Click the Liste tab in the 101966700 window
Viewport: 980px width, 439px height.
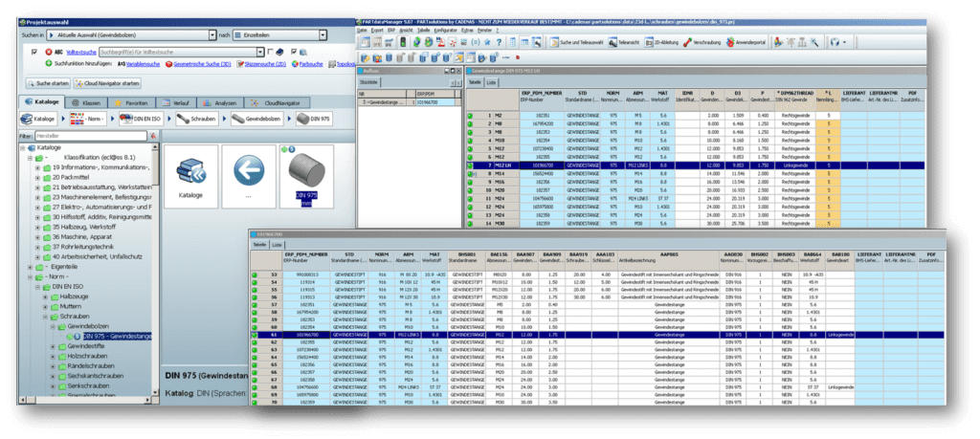coord(277,245)
